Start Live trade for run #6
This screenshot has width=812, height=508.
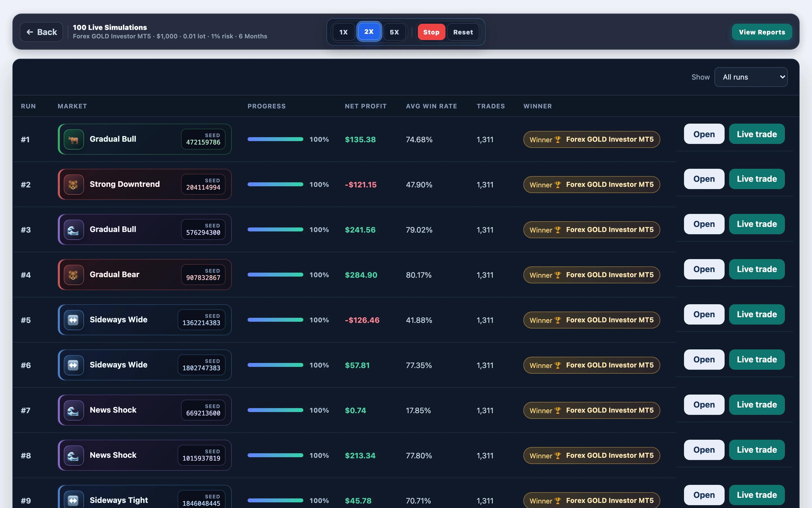coord(757,360)
